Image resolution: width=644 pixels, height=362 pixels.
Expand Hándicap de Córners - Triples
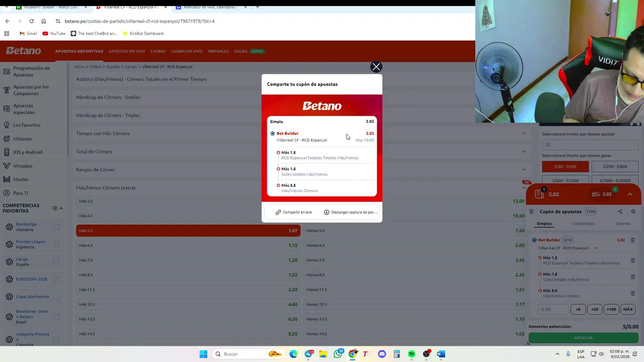tap(302, 115)
